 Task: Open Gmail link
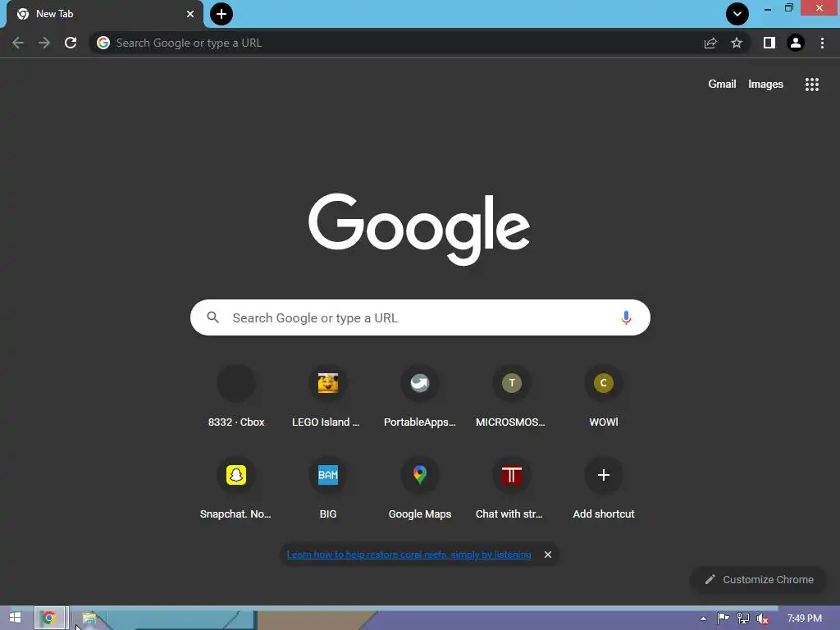point(722,84)
